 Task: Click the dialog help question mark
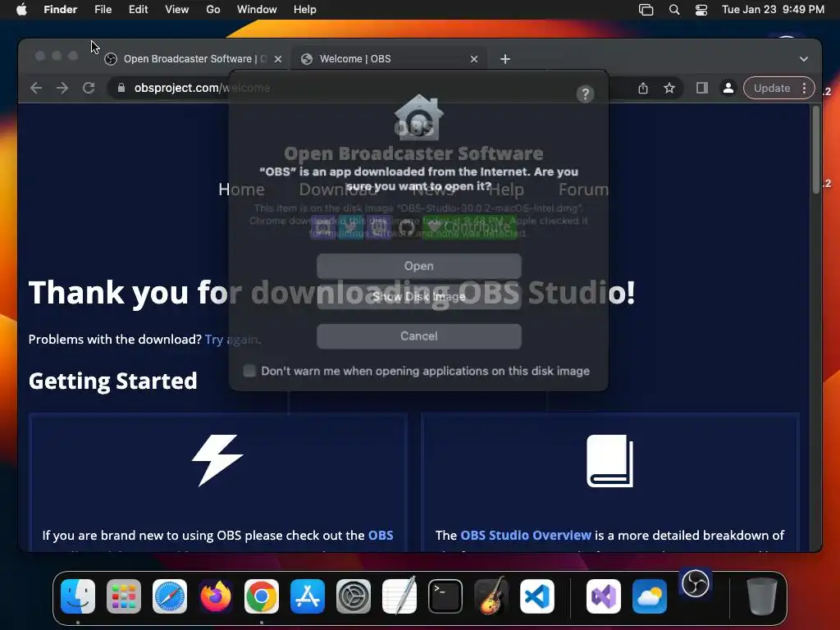[x=585, y=94]
